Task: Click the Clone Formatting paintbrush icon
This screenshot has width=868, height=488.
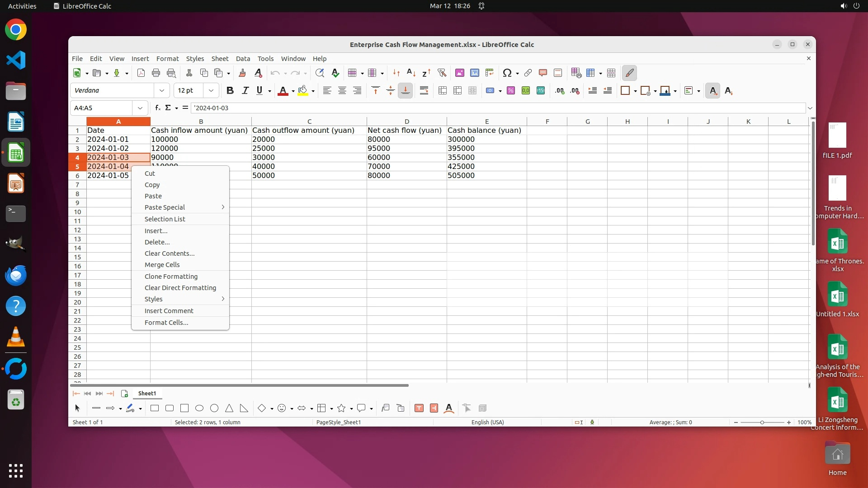Action: point(242,73)
